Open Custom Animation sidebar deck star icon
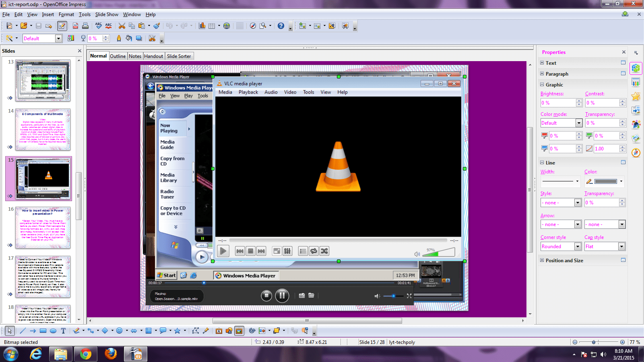The height and width of the screenshot is (362, 644). coord(636,96)
